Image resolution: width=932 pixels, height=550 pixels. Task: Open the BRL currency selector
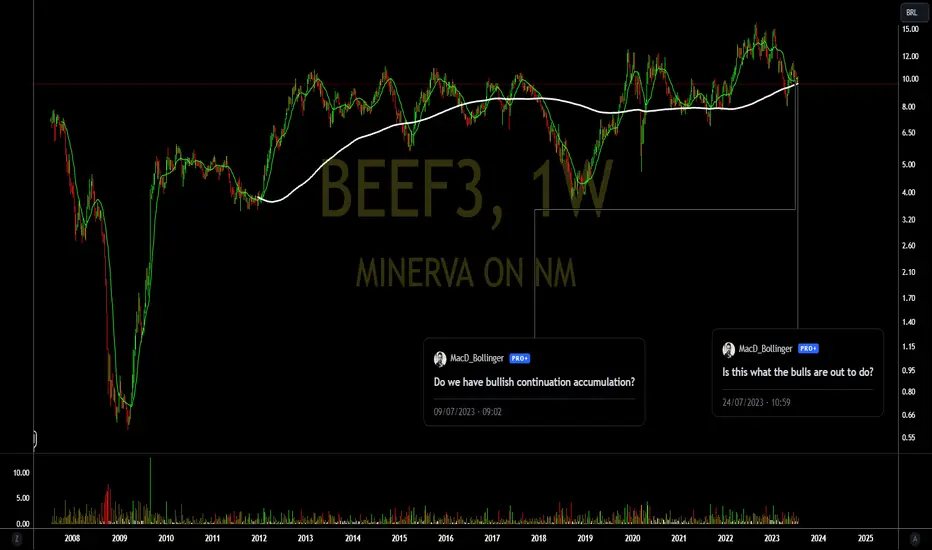click(912, 12)
